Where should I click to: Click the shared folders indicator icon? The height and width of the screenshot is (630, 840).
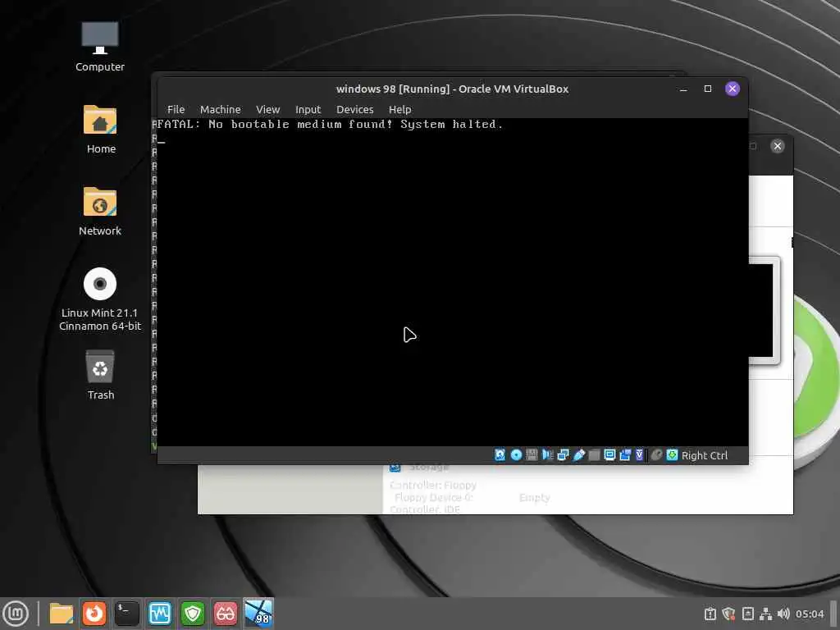coord(594,454)
